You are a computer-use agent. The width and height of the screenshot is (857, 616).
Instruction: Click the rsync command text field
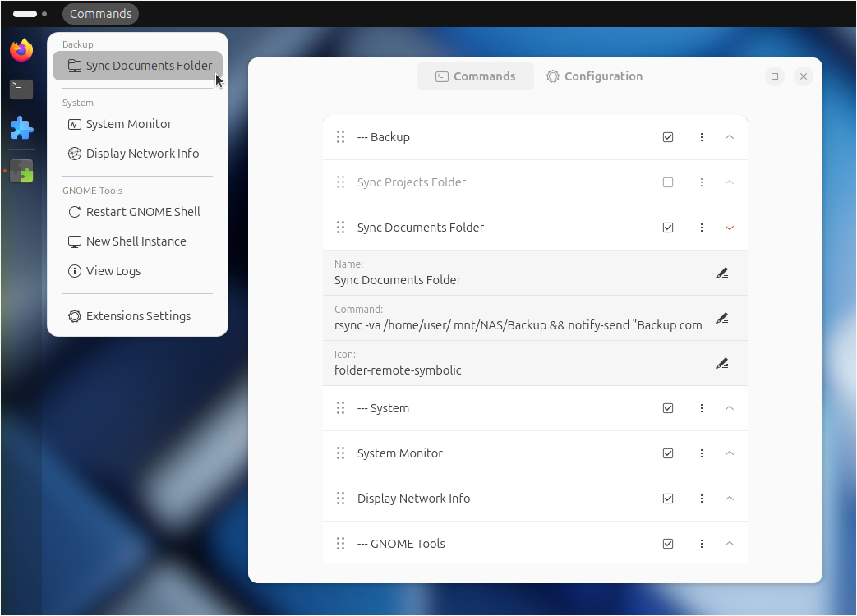click(x=518, y=326)
